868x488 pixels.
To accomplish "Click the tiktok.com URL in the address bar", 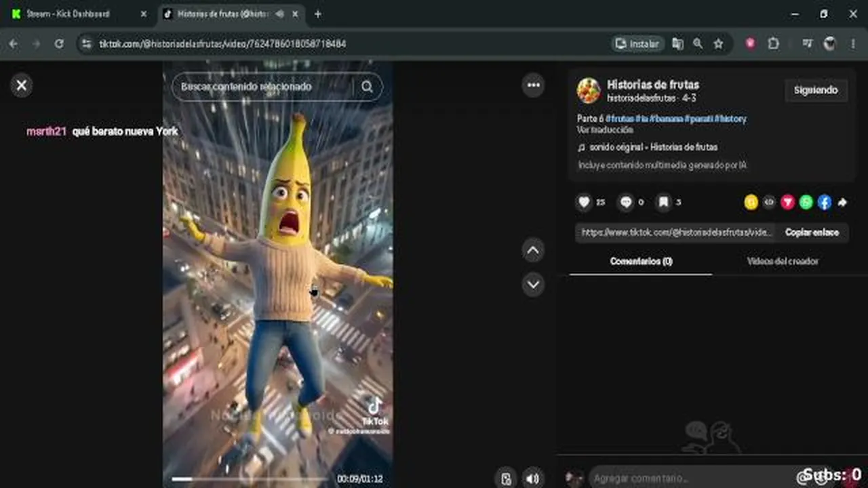I will pos(222,43).
